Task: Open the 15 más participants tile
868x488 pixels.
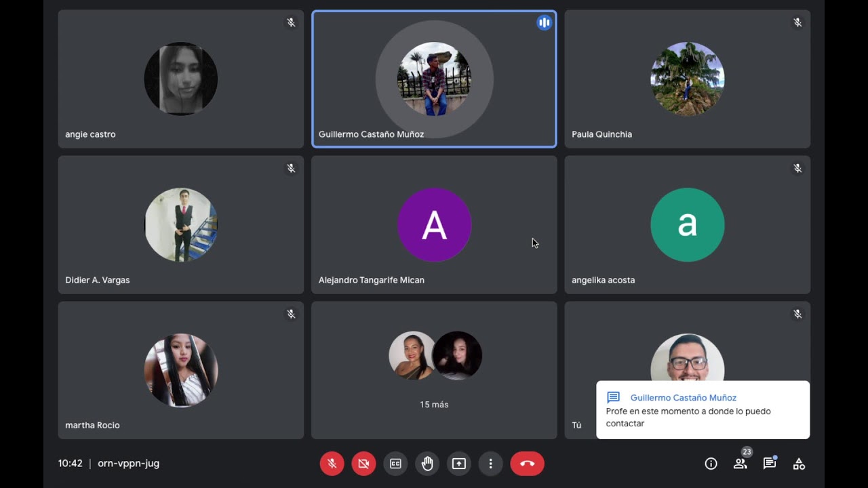Action: tap(434, 370)
